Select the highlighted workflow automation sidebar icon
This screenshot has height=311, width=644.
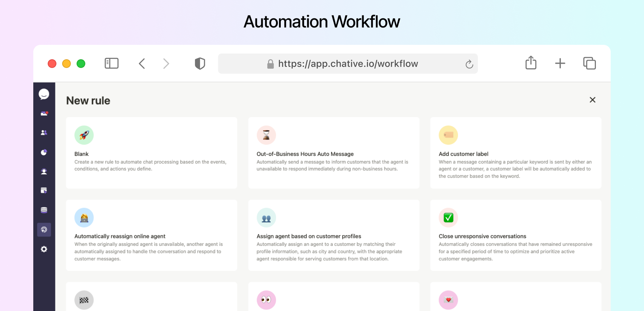pos(44,230)
